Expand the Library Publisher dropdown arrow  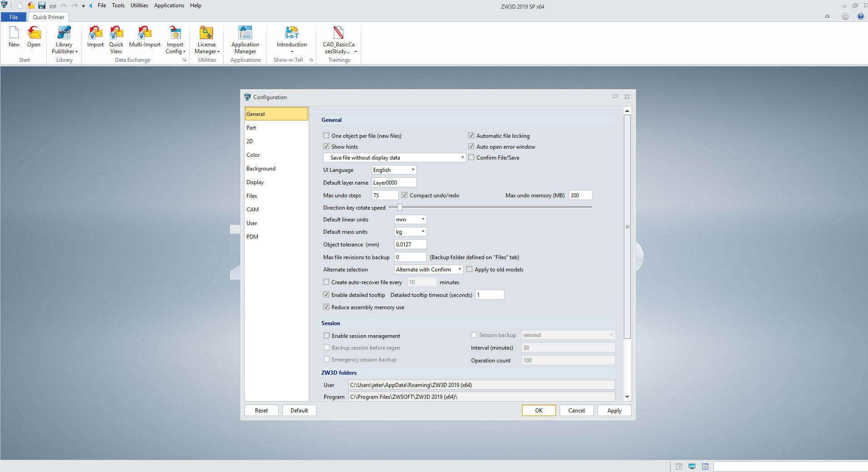point(76,52)
